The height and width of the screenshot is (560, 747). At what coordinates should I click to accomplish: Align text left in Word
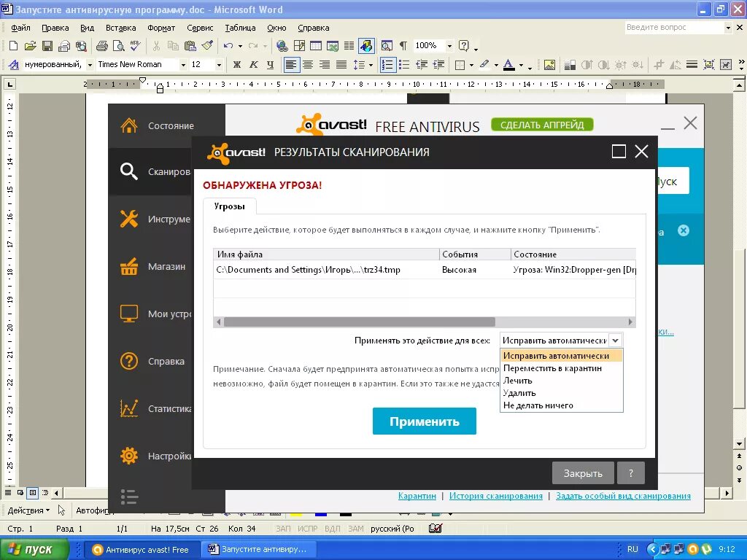[292, 65]
